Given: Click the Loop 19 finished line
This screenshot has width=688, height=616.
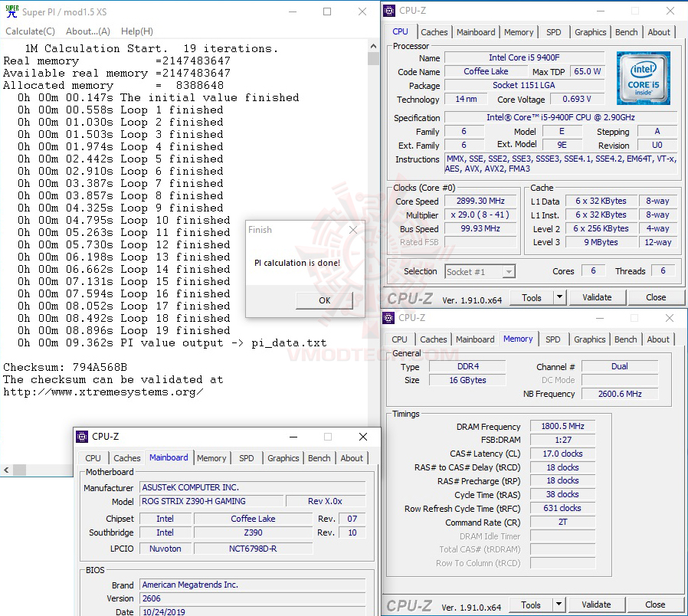Looking at the screenshot, I should 124,330.
